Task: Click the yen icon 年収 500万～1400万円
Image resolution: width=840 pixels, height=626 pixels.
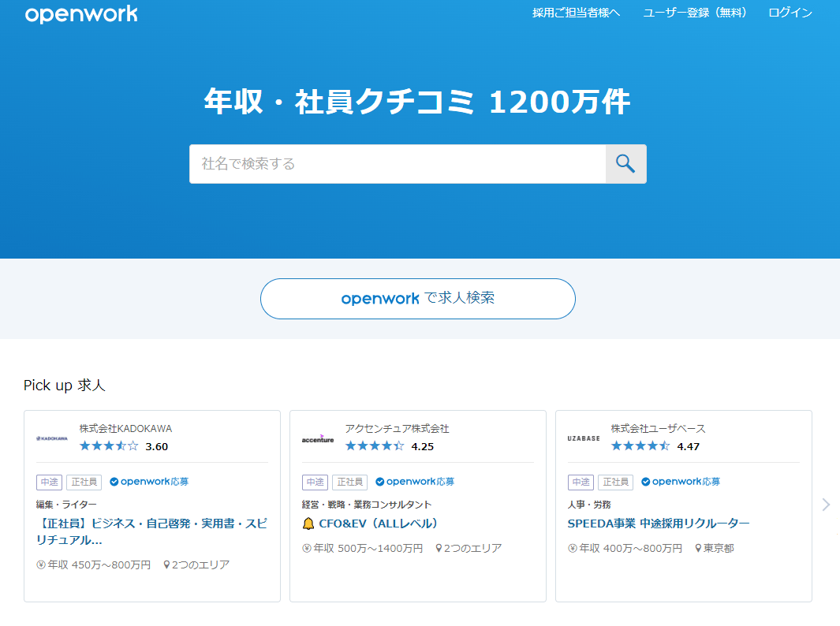Action: click(x=363, y=549)
